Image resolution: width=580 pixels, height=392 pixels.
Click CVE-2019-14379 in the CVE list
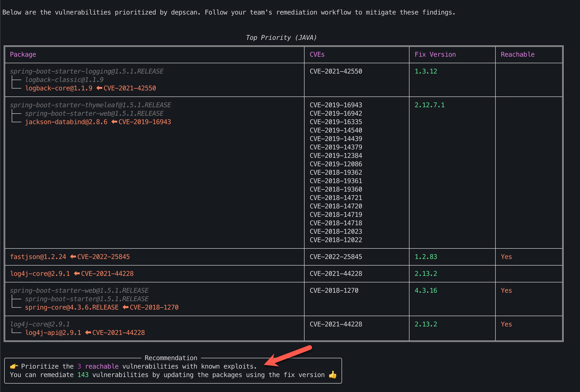pyautogui.click(x=336, y=147)
